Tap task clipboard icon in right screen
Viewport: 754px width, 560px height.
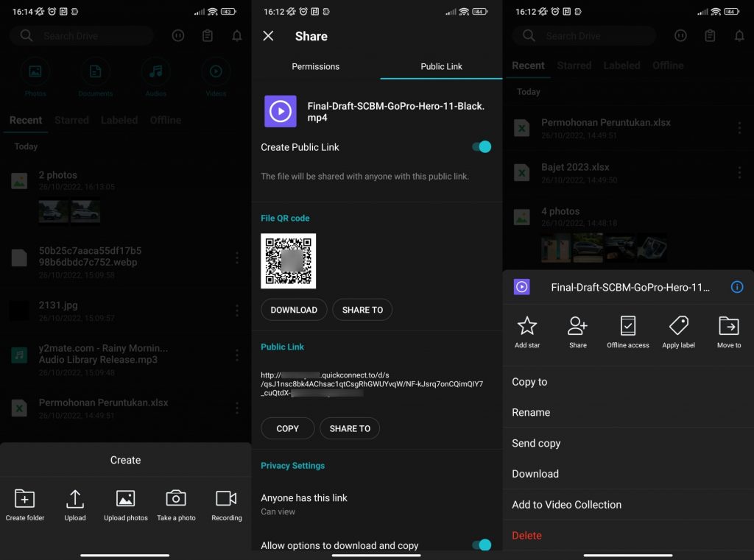710,36
